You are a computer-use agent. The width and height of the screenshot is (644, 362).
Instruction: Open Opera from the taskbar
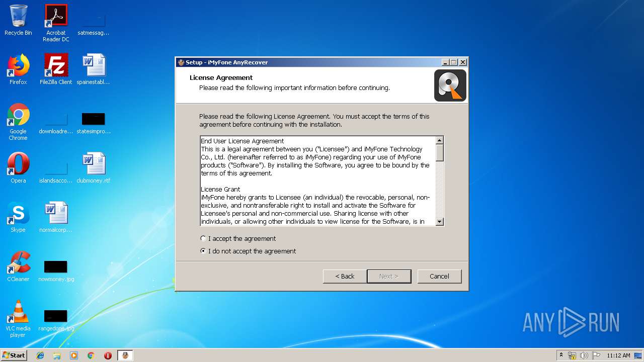(108, 355)
